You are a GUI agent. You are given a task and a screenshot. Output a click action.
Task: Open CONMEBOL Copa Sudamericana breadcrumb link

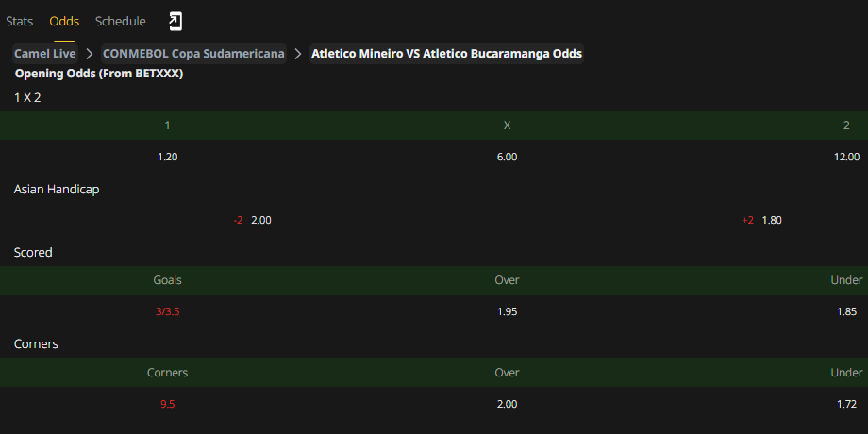193,54
